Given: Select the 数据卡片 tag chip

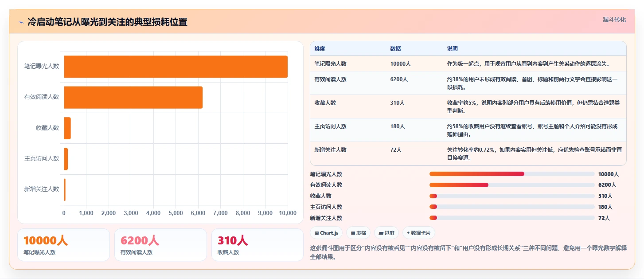Looking at the screenshot, I should click(419, 233).
